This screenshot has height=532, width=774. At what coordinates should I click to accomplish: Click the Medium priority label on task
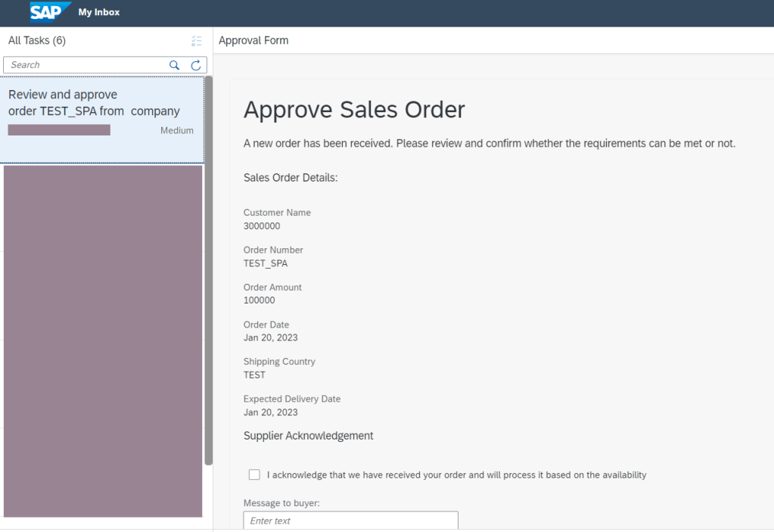(x=176, y=131)
